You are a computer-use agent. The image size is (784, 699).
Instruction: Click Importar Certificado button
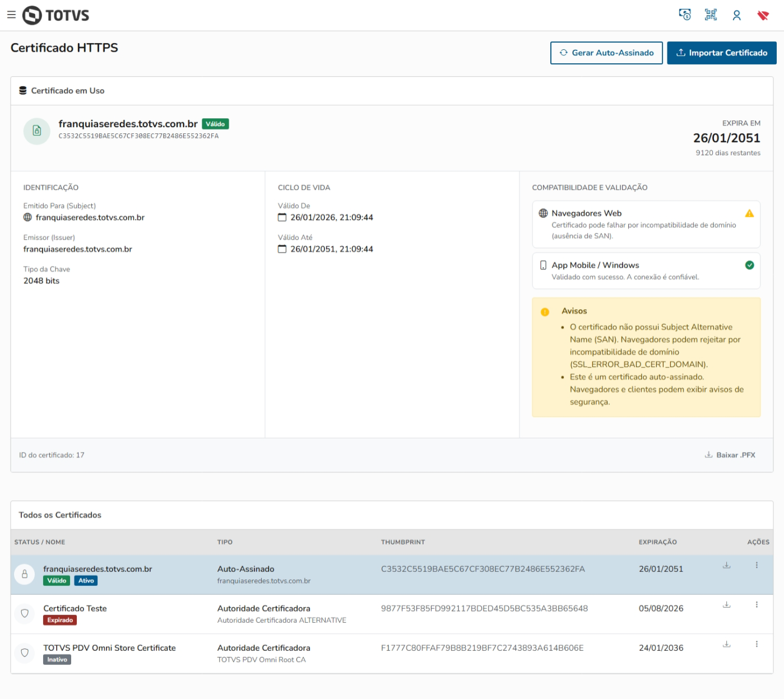coord(722,53)
